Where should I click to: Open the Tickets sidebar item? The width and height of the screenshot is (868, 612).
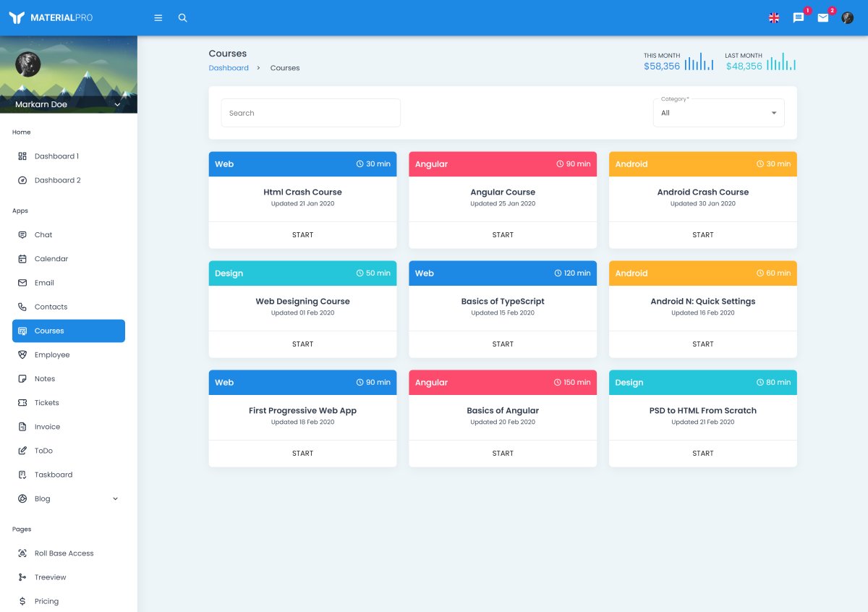[47, 403]
